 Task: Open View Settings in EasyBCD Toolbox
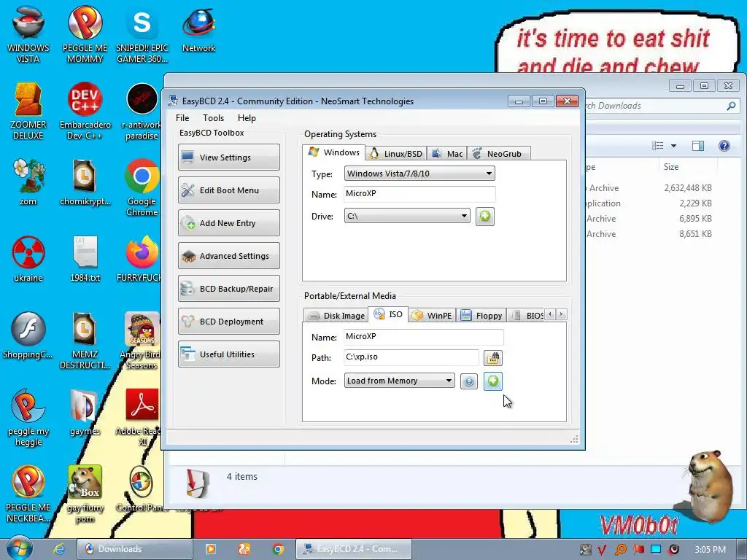click(x=228, y=157)
